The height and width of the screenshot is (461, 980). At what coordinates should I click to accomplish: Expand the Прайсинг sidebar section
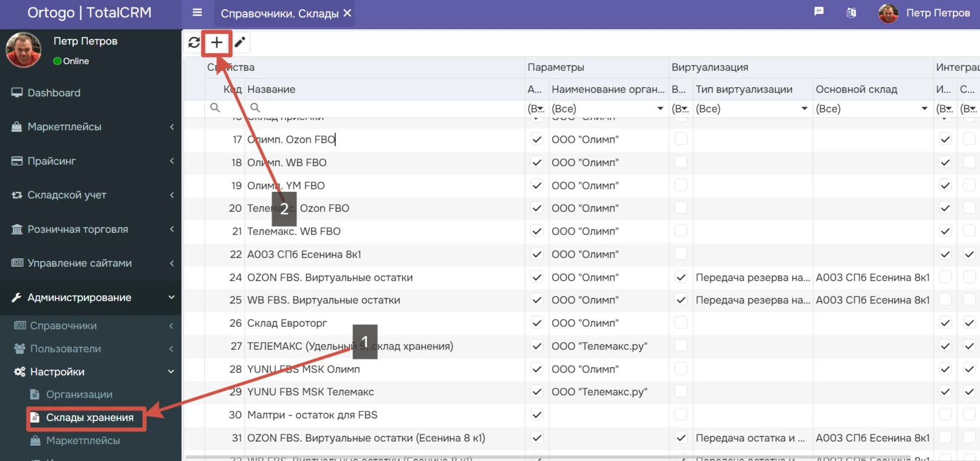click(172, 161)
